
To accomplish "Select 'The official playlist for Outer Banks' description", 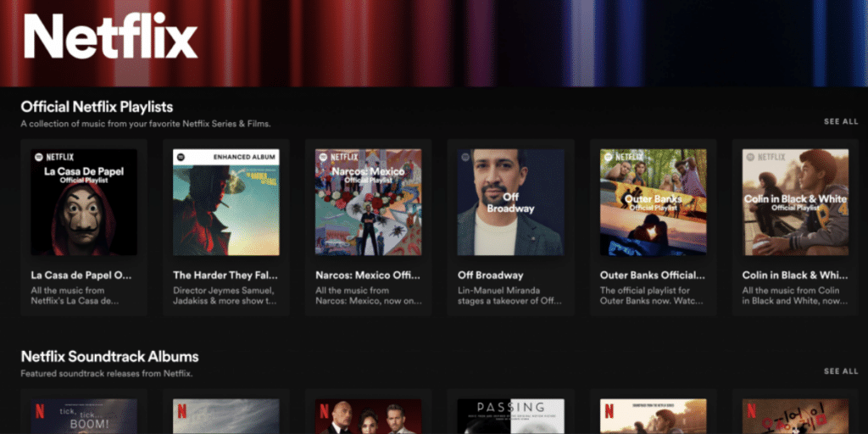I will tap(652, 296).
